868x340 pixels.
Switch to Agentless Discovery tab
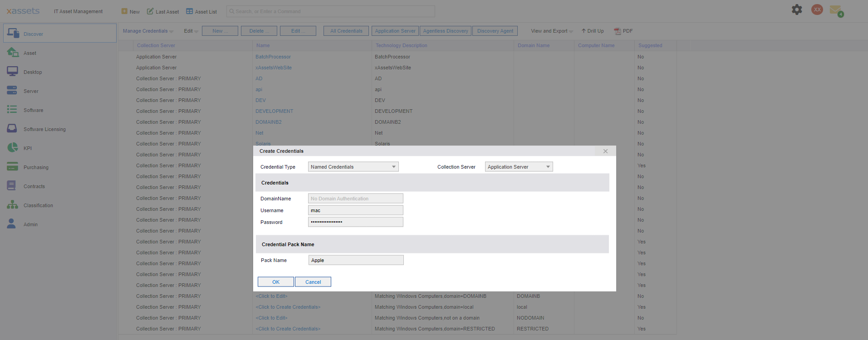(x=445, y=31)
